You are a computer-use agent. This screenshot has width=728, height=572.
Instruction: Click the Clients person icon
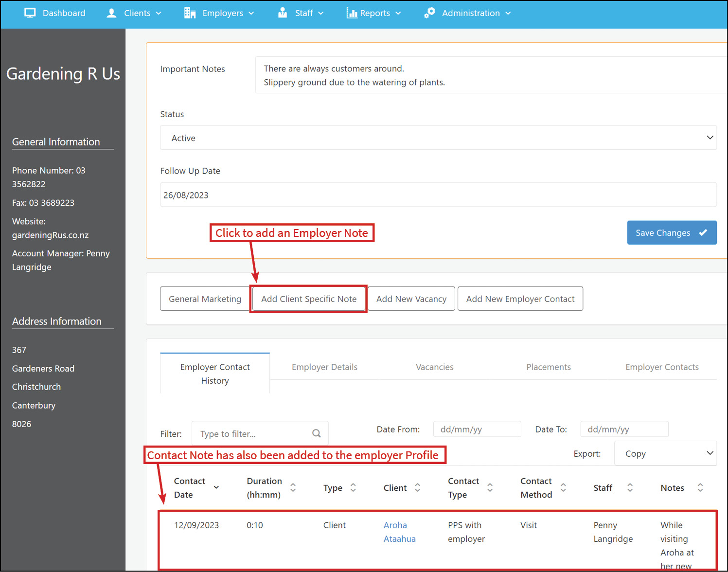pyautogui.click(x=111, y=13)
